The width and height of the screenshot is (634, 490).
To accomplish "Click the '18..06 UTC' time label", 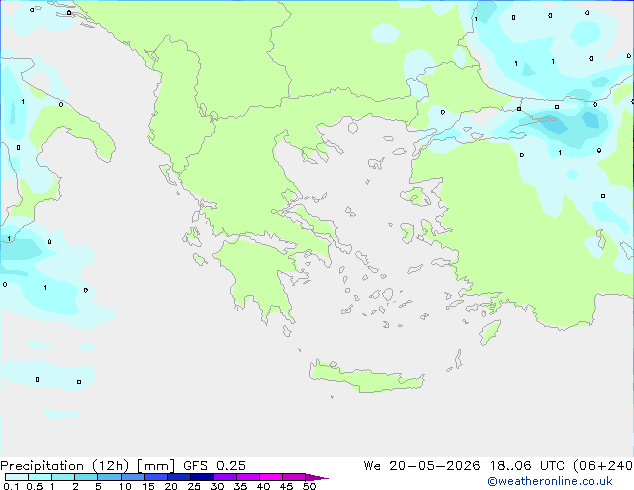I will tap(527, 466).
